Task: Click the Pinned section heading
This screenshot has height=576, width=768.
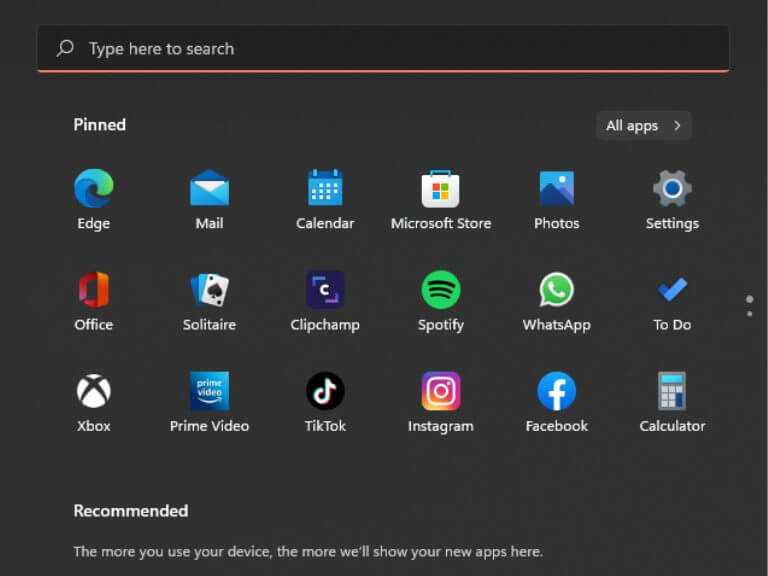Action: pos(99,125)
